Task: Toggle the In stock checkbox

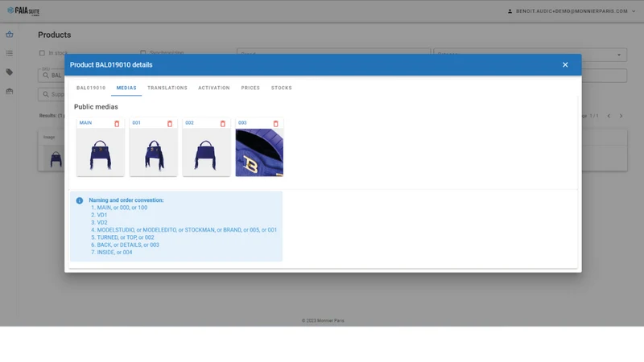Action: click(x=42, y=53)
